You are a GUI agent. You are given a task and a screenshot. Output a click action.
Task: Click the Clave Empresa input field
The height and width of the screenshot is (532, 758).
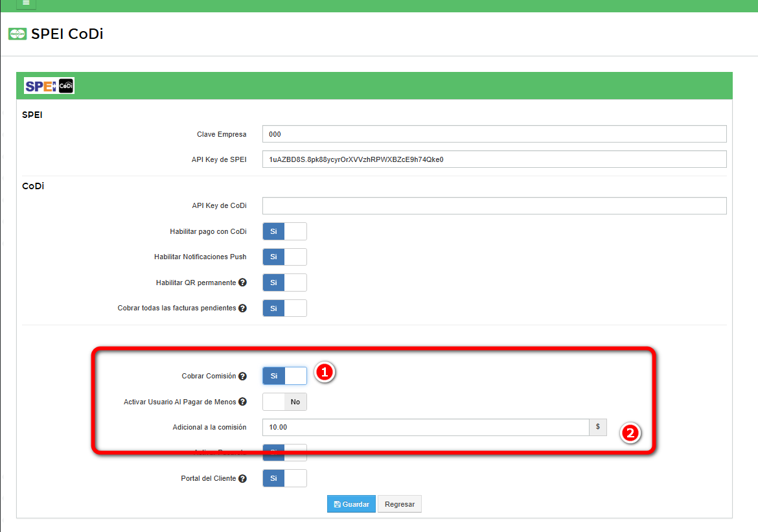click(x=494, y=134)
